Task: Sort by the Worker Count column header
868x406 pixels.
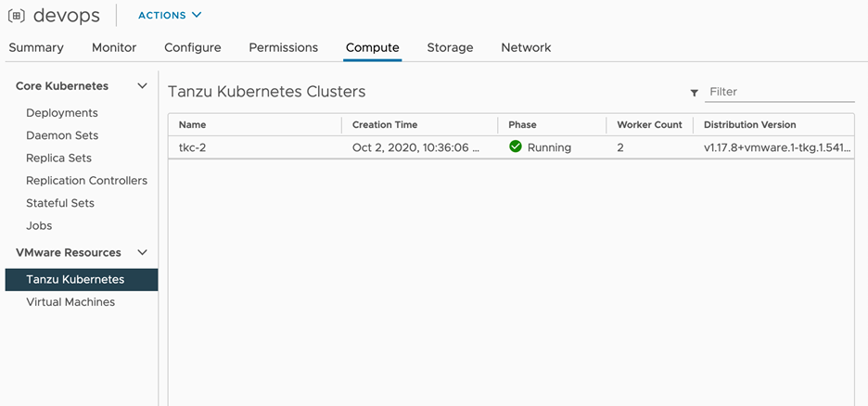Action: click(x=649, y=124)
